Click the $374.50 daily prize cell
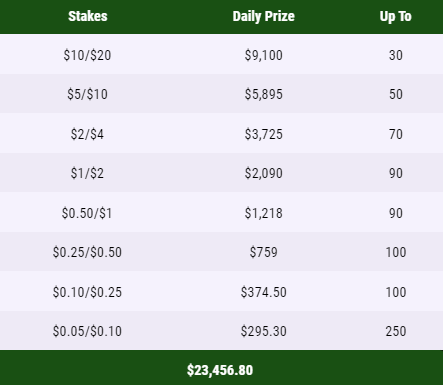Viewport: 443px width, 385px height. click(x=263, y=292)
